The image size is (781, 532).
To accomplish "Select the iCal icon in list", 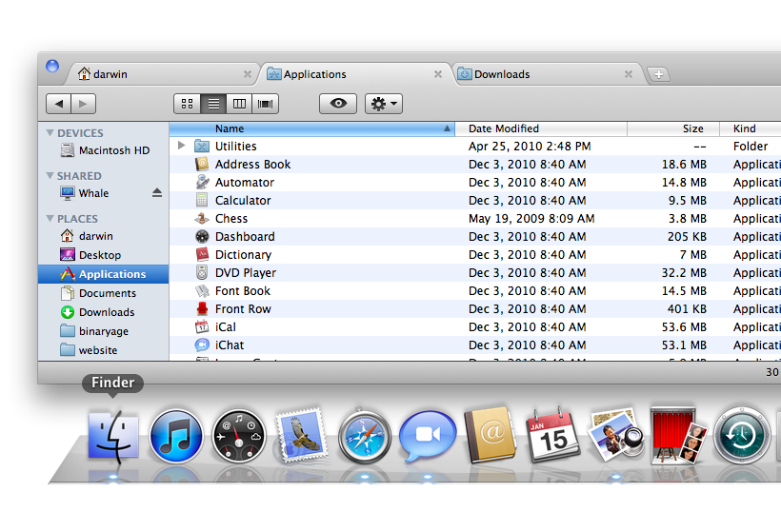I will click(x=202, y=326).
